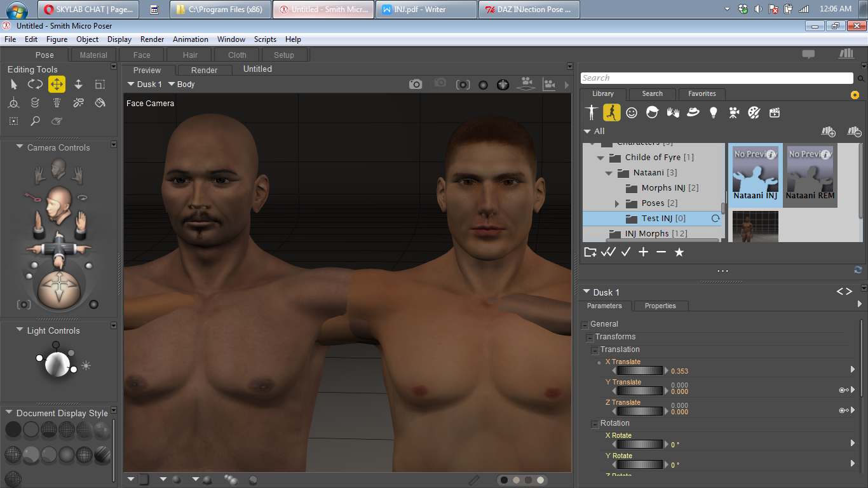This screenshot has height=488, width=868.
Task: Select the Magnifier tool in Editing Tools
Action: tap(35, 121)
